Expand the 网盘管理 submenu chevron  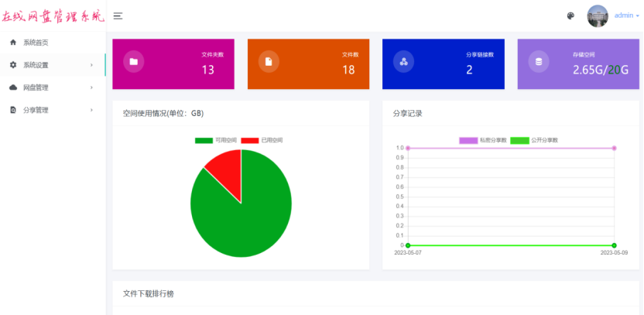click(91, 87)
